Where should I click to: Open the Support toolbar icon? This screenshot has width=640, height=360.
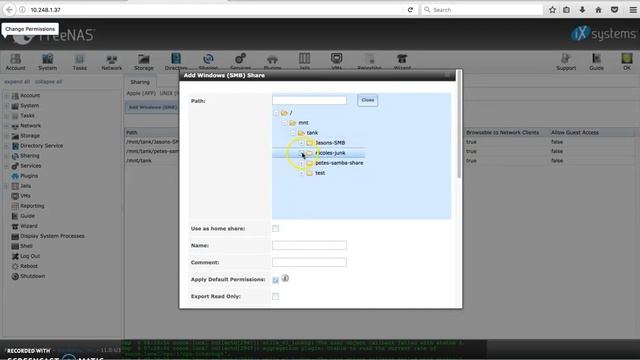click(x=566, y=62)
